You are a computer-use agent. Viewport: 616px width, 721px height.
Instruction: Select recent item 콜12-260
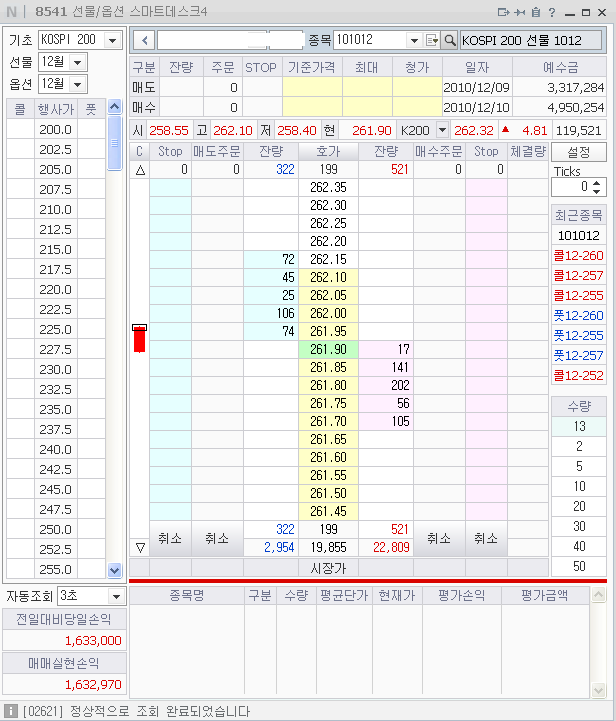[x=579, y=256]
